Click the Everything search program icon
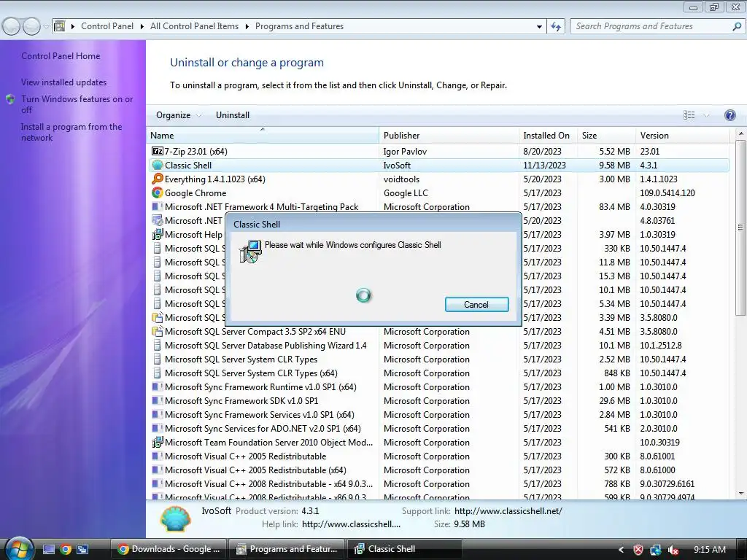 pyautogui.click(x=158, y=179)
